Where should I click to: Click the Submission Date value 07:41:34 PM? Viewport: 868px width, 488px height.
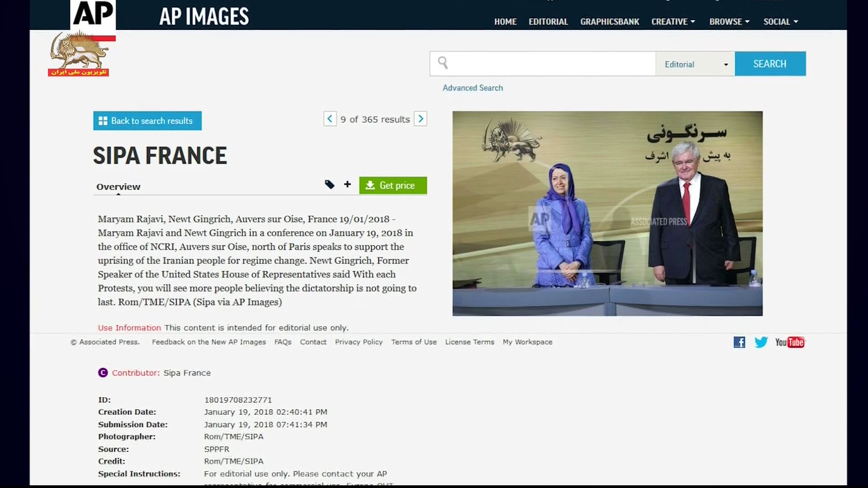[302, 425]
